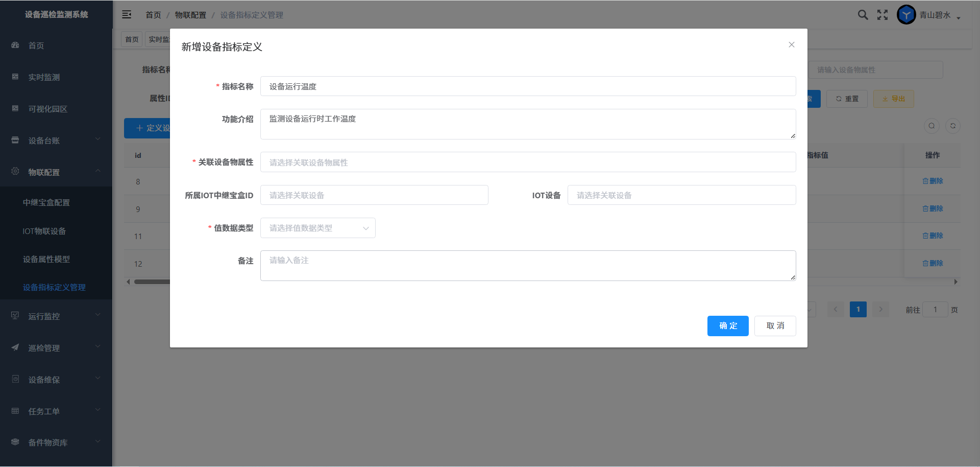Collapse sidebar using hamburger icon
Image resolution: width=980 pixels, height=467 pixels.
[x=127, y=15]
